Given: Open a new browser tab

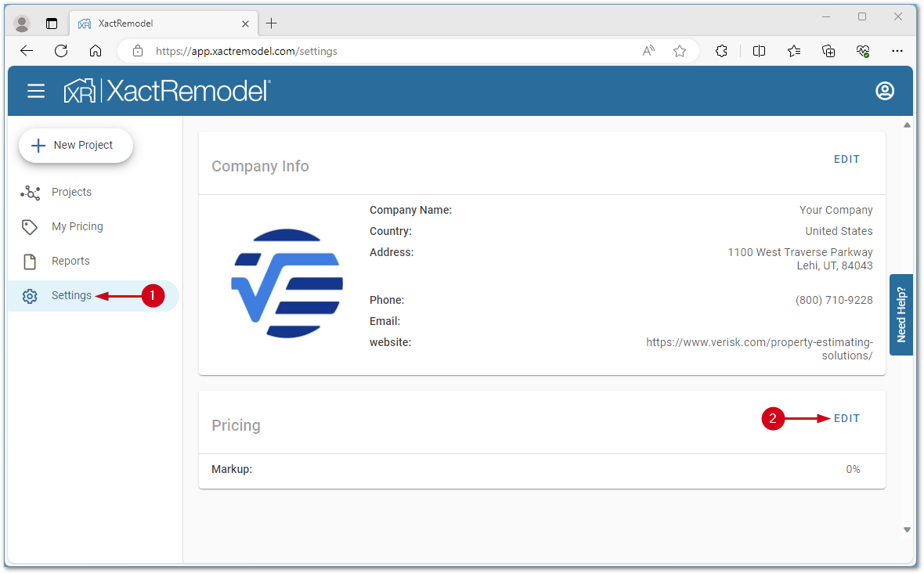Looking at the screenshot, I should tap(271, 23).
